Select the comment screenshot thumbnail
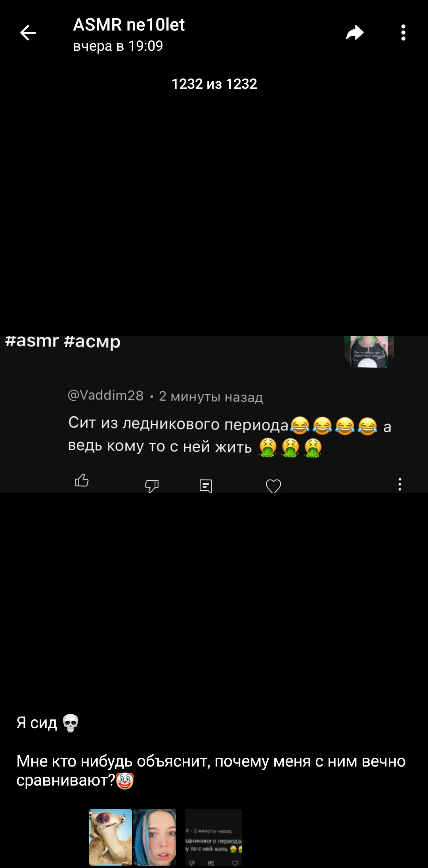 click(214, 837)
